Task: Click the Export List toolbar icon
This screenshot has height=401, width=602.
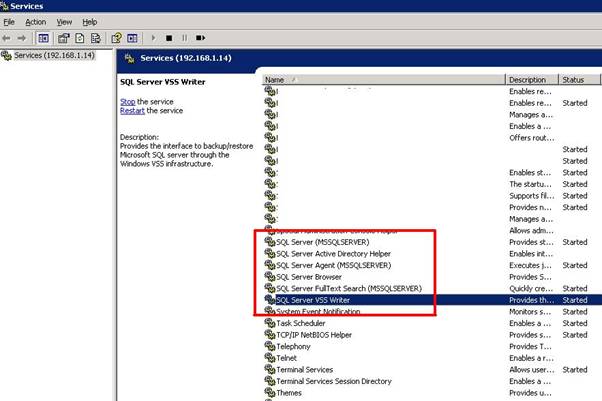Action: coord(96,38)
